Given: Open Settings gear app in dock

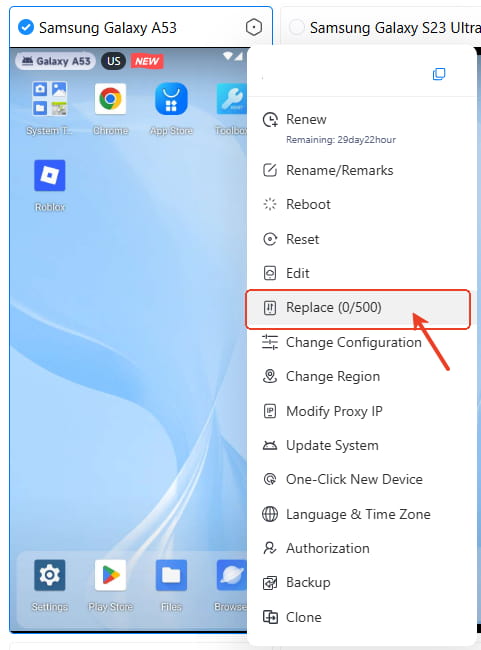Looking at the screenshot, I should pos(50,575).
